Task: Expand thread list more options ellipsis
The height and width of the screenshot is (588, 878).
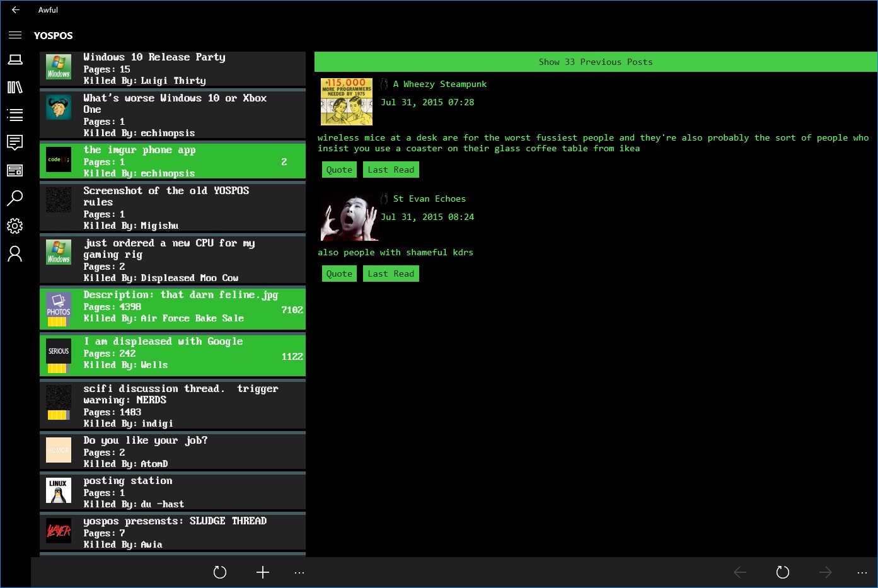Action: coord(299,572)
